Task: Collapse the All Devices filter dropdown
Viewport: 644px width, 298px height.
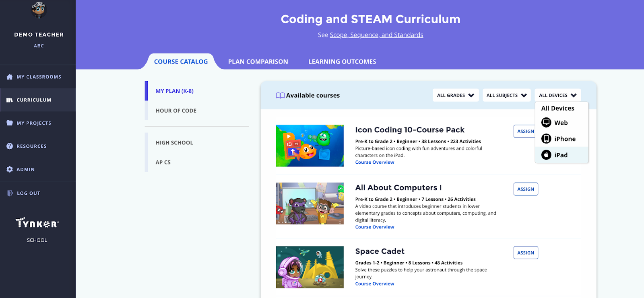Action: coord(558,95)
